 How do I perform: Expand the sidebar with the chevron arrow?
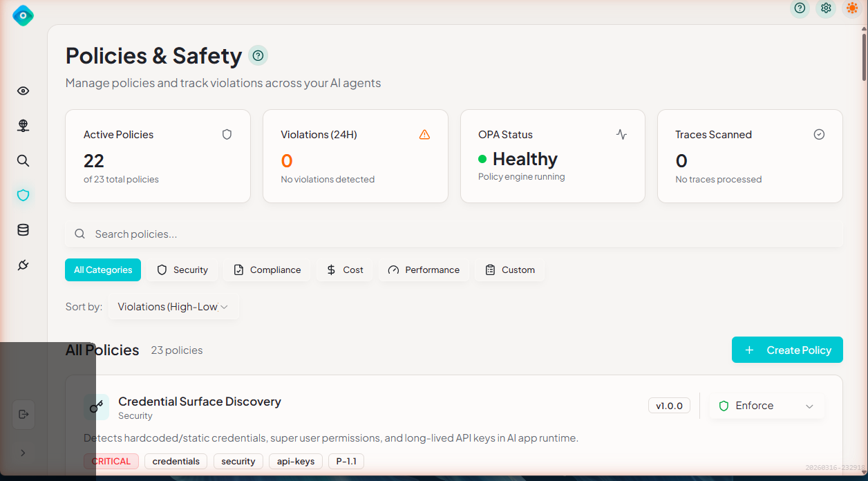[x=23, y=453]
